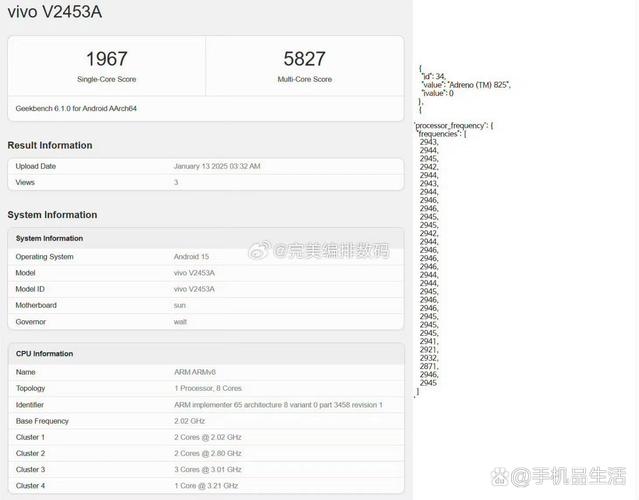Viewport: 639px width, 500px height.
Task: Select the Model ID row's 'vivo V2453A' value
Action: pos(194,289)
